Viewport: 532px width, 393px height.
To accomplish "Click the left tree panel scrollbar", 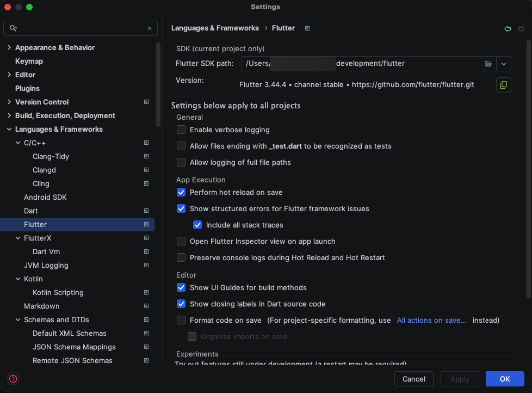I will point(158,85).
